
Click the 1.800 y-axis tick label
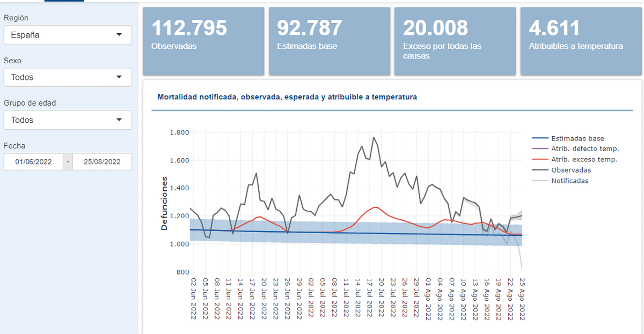click(179, 132)
